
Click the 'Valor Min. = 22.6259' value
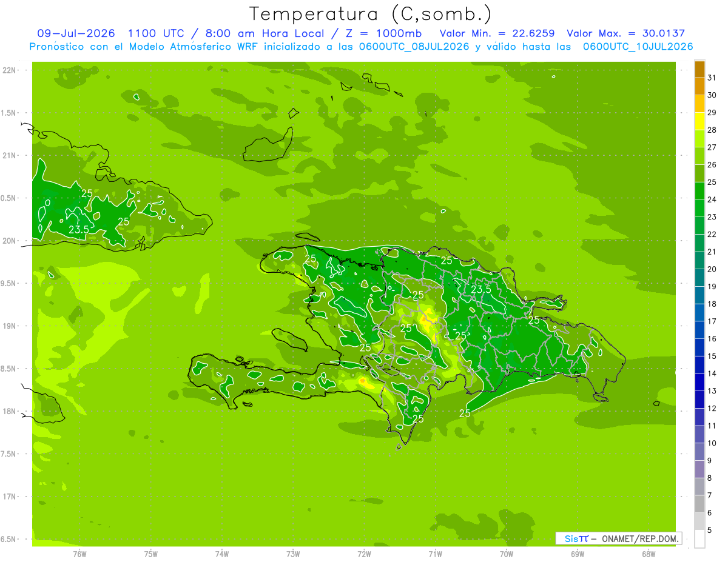click(497, 33)
